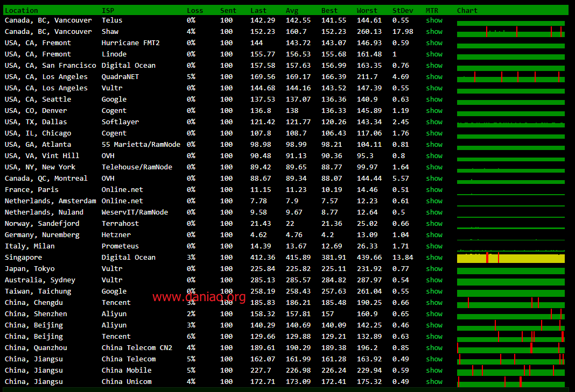Click show for Taichung Google row
The width and height of the screenshot is (575, 392).
point(434,291)
